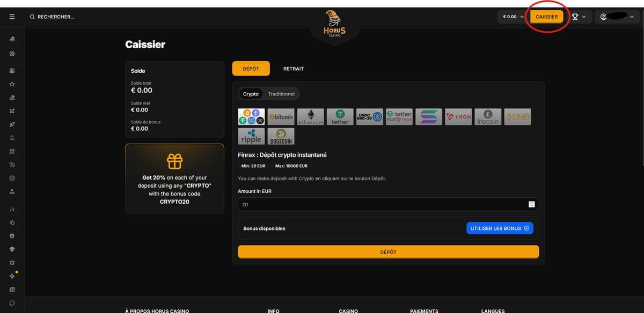The width and height of the screenshot is (644, 313).
Task: Click the orange CAISSIER button
Action: 547,17
